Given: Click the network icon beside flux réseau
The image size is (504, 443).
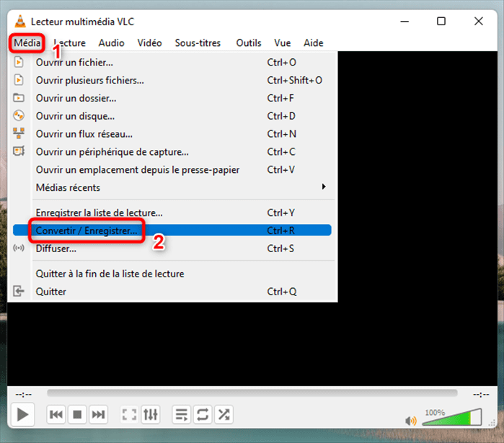Looking at the screenshot, I should click(x=19, y=133).
